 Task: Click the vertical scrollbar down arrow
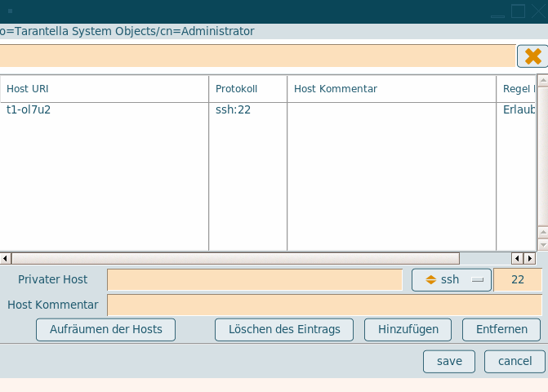pyautogui.click(x=542, y=245)
